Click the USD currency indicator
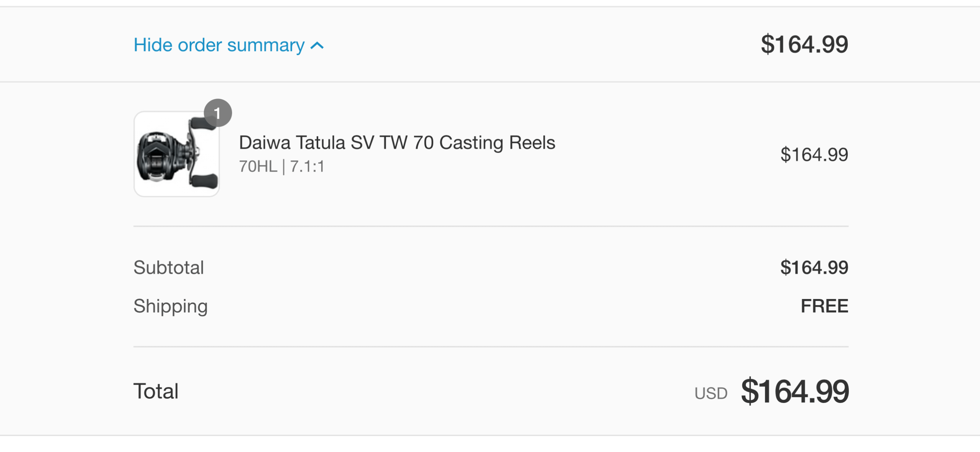The width and height of the screenshot is (980, 452). [x=710, y=393]
